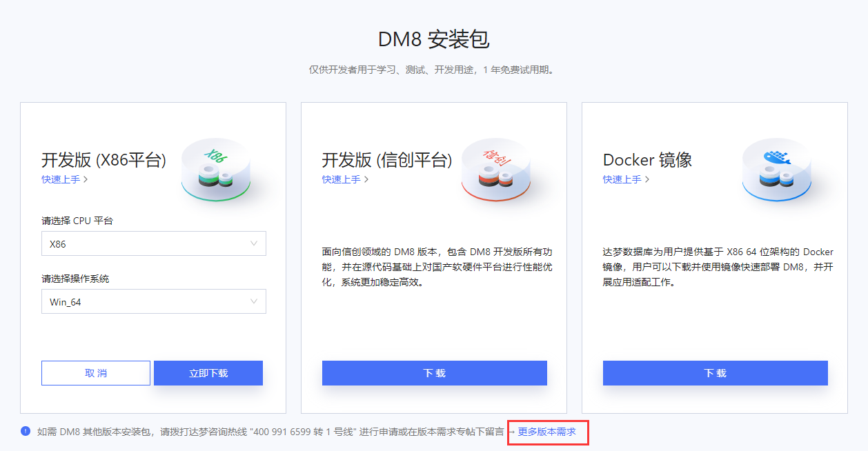Click the 仅供开发者用于学习 subtitle text
Image resolution: width=868 pixels, height=451 pixels.
click(433, 70)
